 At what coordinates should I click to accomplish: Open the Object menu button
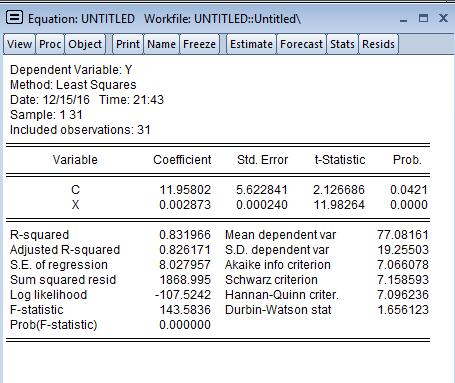85,44
